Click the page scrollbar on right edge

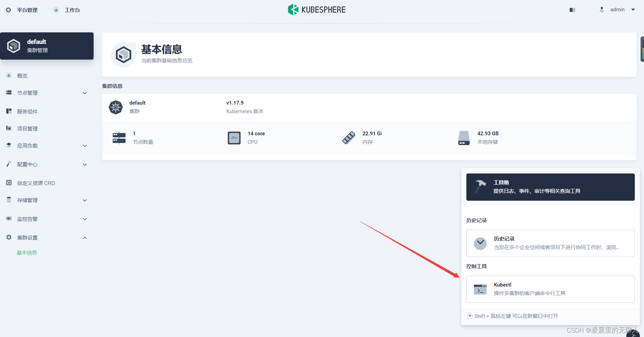[642, 49]
